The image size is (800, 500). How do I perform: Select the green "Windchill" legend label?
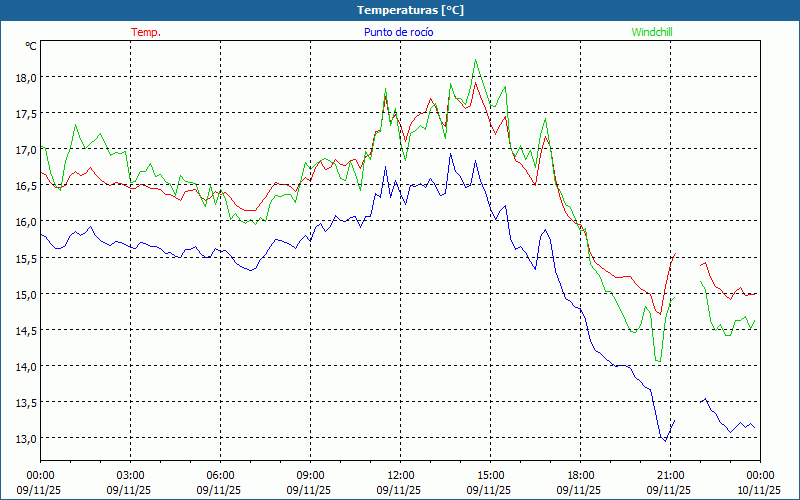point(652,32)
